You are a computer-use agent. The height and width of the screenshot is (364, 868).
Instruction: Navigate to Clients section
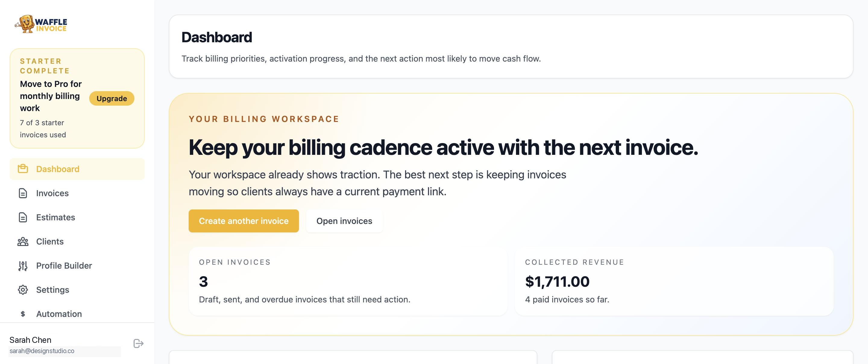pyautogui.click(x=50, y=241)
